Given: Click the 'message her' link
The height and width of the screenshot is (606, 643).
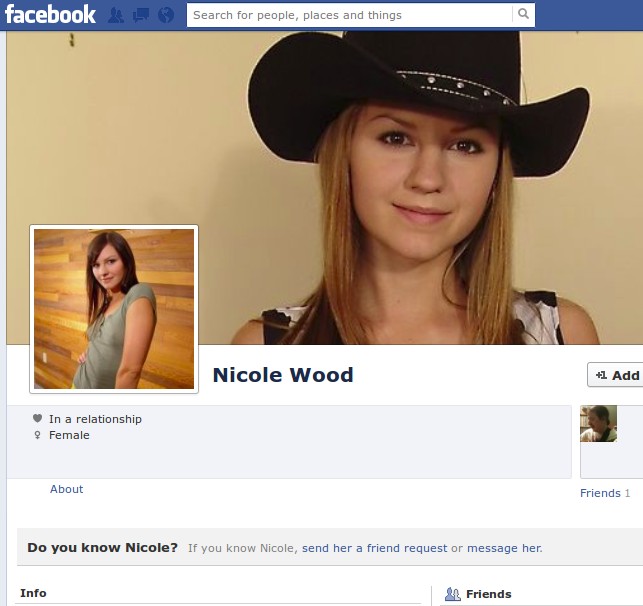Looking at the screenshot, I should (504, 548).
